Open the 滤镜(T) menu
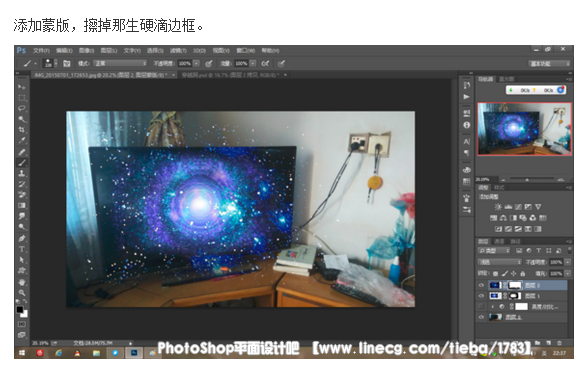 (178, 51)
